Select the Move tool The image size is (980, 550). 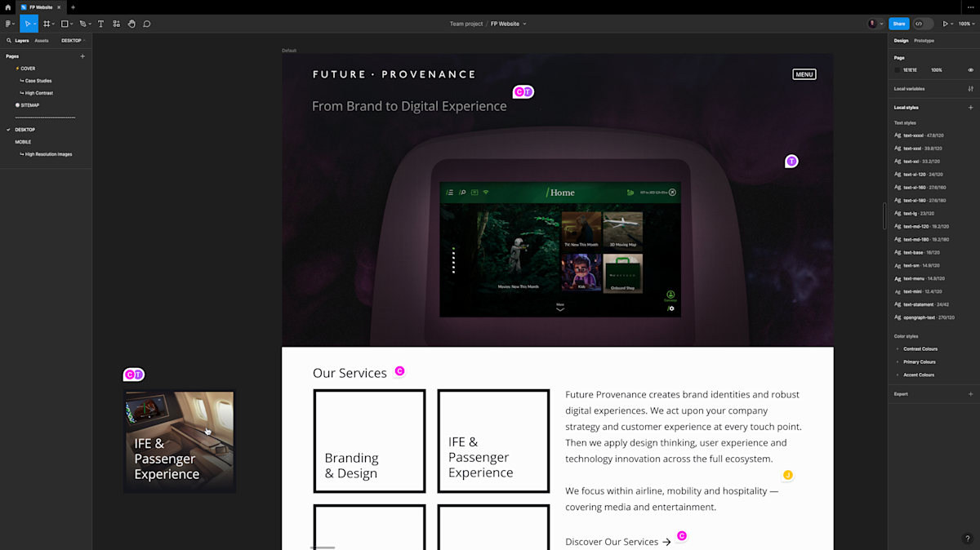(x=27, y=24)
